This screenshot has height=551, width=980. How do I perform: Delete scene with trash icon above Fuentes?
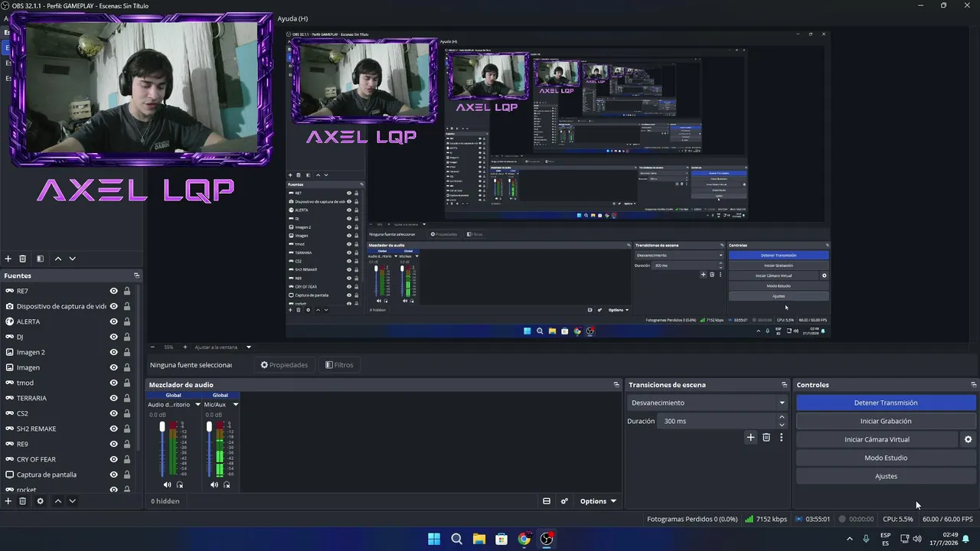click(23, 259)
